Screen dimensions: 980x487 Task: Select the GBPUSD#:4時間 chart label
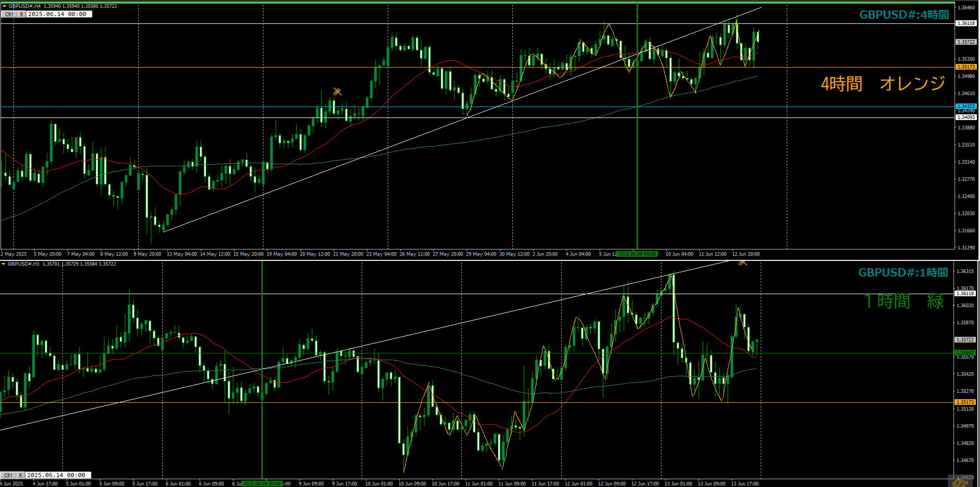(x=904, y=15)
